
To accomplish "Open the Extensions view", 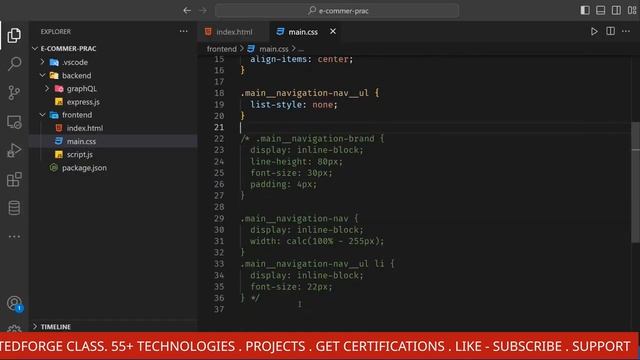I will [14, 179].
